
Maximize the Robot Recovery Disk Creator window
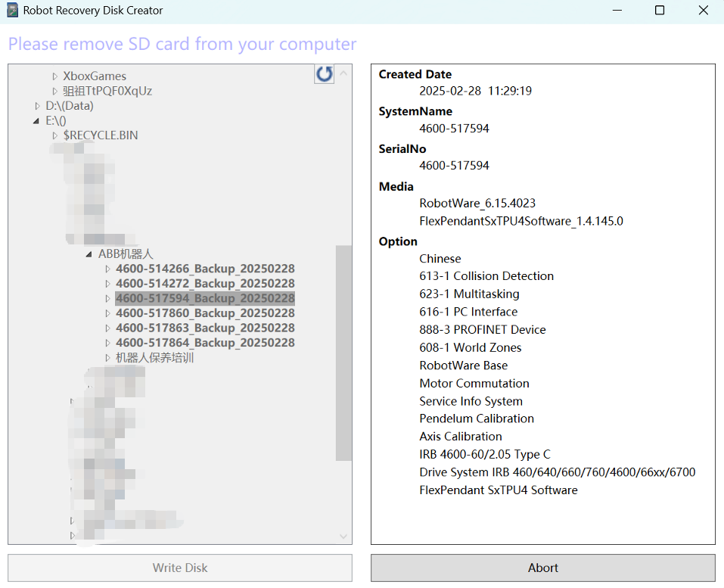coord(660,10)
